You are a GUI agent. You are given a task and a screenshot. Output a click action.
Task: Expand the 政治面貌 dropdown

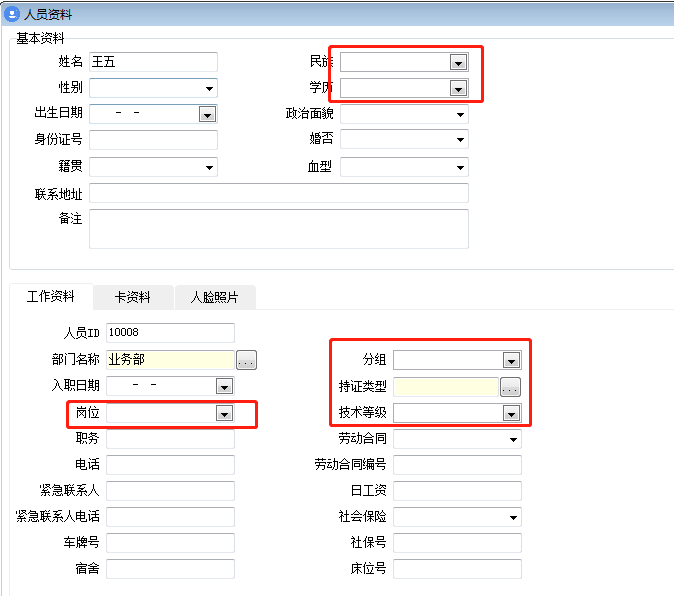click(x=460, y=114)
